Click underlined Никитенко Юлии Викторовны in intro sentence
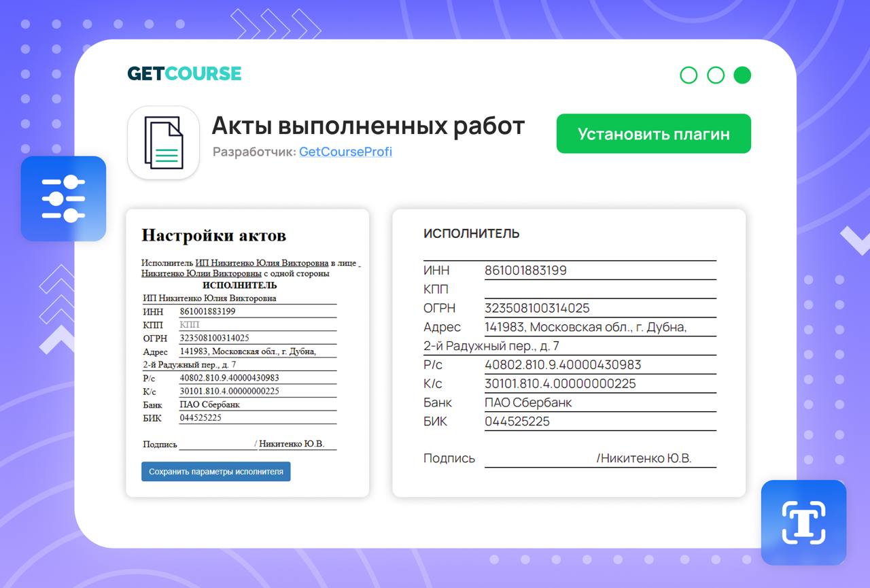The height and width of the screenshot is (588, 870). [202, 273]
